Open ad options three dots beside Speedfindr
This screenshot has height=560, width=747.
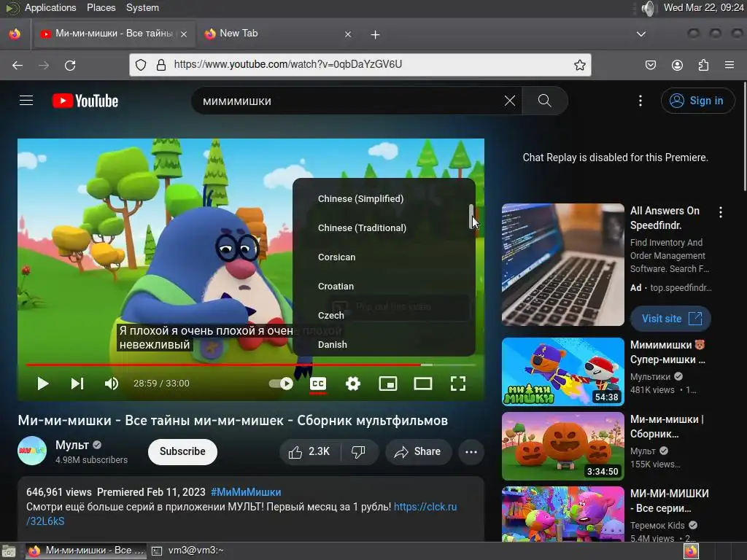pos(720,212)
